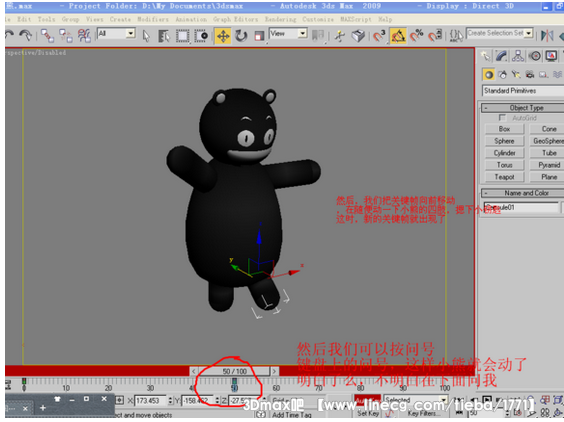564x422 pixels.
Task: Open the Edit menu
Action: 24,19
